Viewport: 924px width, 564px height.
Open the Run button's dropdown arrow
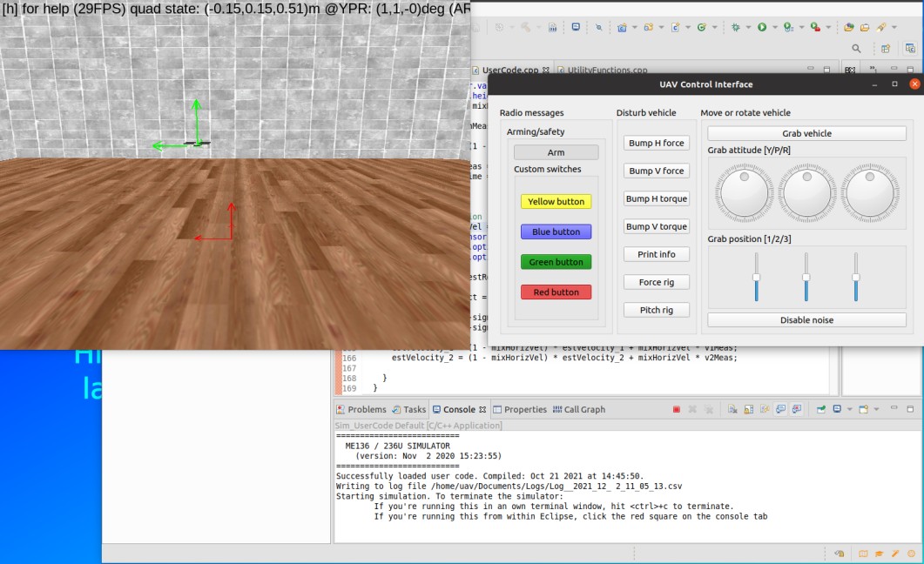pyautogui.click(x=775, y=27)
